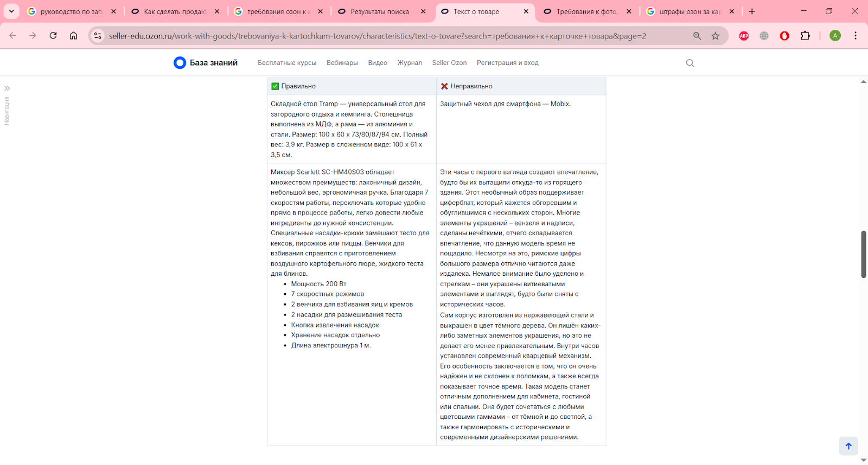Open 'Журнал' menu item
The width and height of the screenshot is (868, 465).
410,63
